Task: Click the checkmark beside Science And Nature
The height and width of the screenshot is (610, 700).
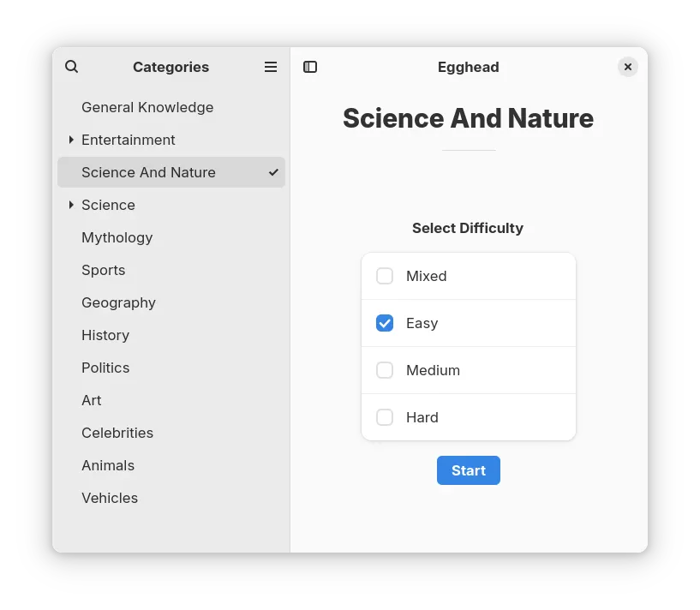Action: [273, 172]
